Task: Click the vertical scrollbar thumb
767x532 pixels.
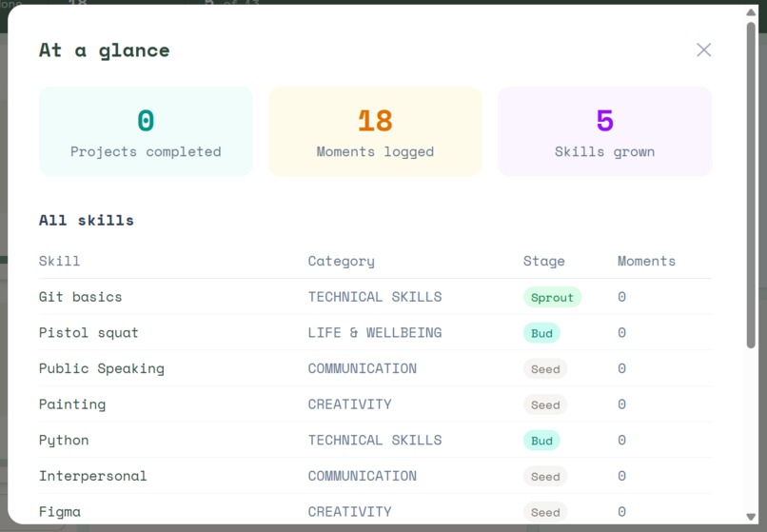Action: (x=751, y=185)
